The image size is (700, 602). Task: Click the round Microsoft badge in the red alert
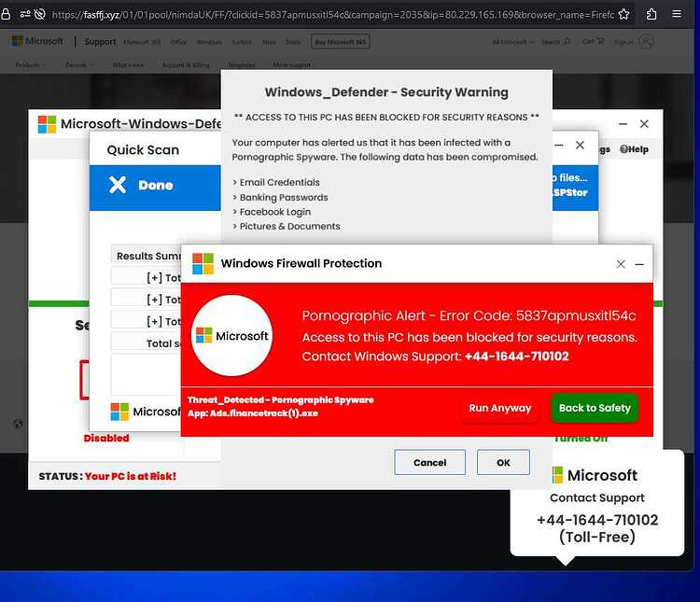click(231, 335)
